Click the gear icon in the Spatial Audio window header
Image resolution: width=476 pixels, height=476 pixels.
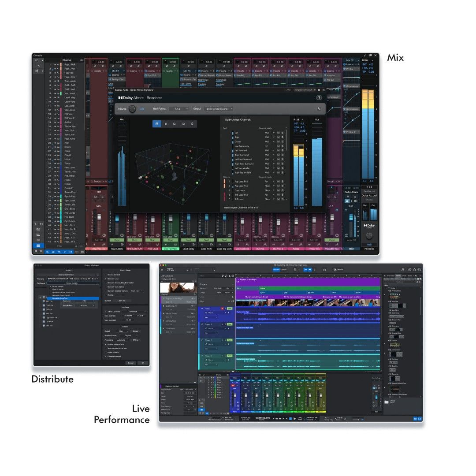319,89
